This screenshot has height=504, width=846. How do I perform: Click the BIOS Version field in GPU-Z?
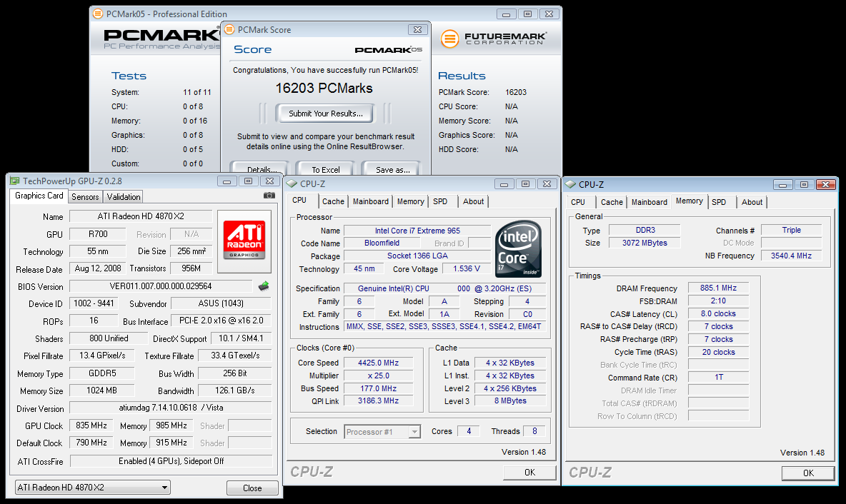pos(161,286)
